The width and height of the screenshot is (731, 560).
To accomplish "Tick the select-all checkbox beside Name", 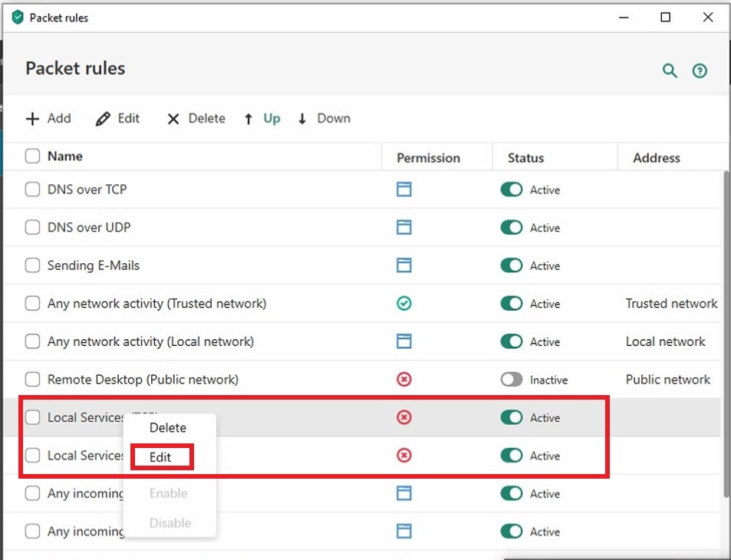I will (32, 156).
